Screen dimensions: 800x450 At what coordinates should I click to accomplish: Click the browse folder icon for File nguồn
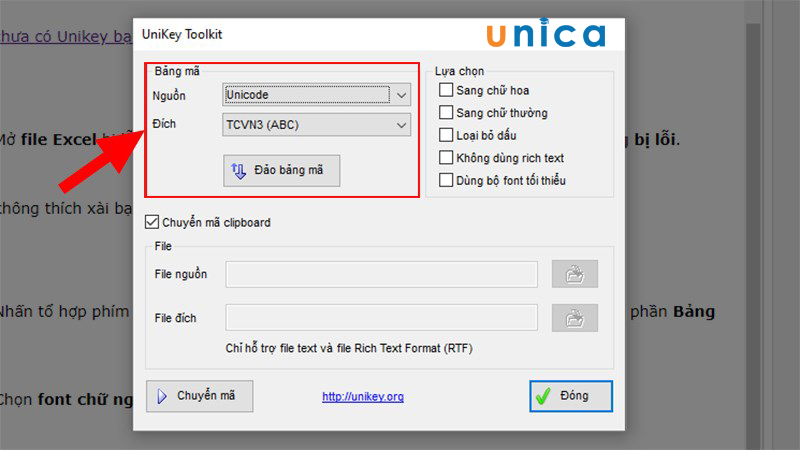574,274
